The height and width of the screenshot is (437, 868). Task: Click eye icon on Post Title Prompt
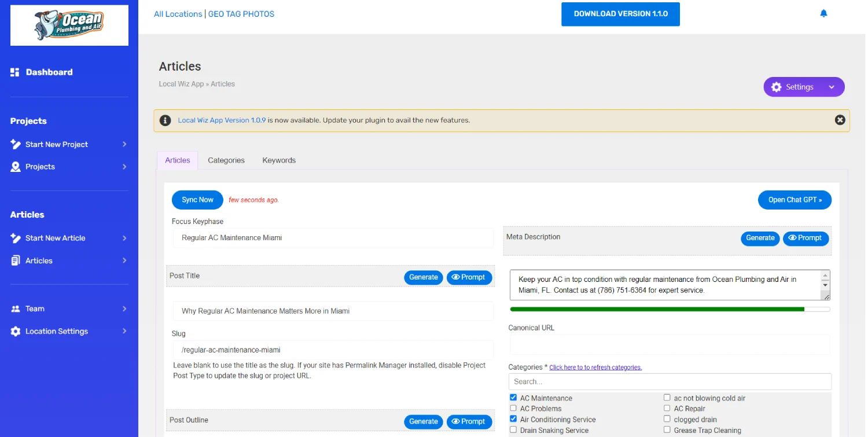coord(455,277)
